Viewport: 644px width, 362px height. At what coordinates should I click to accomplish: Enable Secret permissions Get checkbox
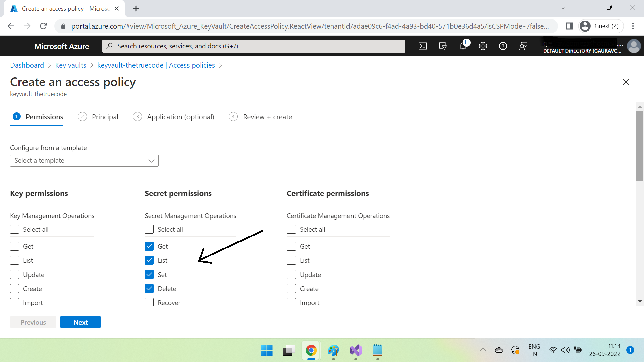pos(149,246)
